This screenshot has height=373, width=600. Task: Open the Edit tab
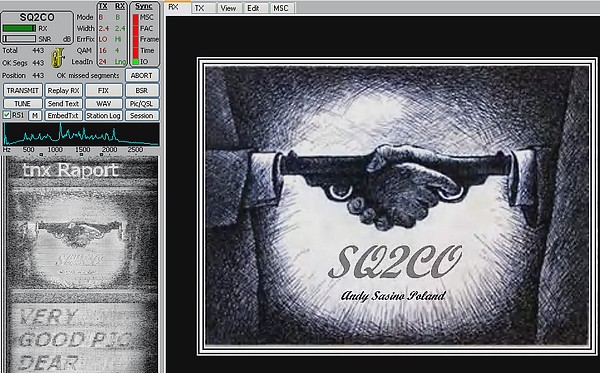tap(255, 8)
